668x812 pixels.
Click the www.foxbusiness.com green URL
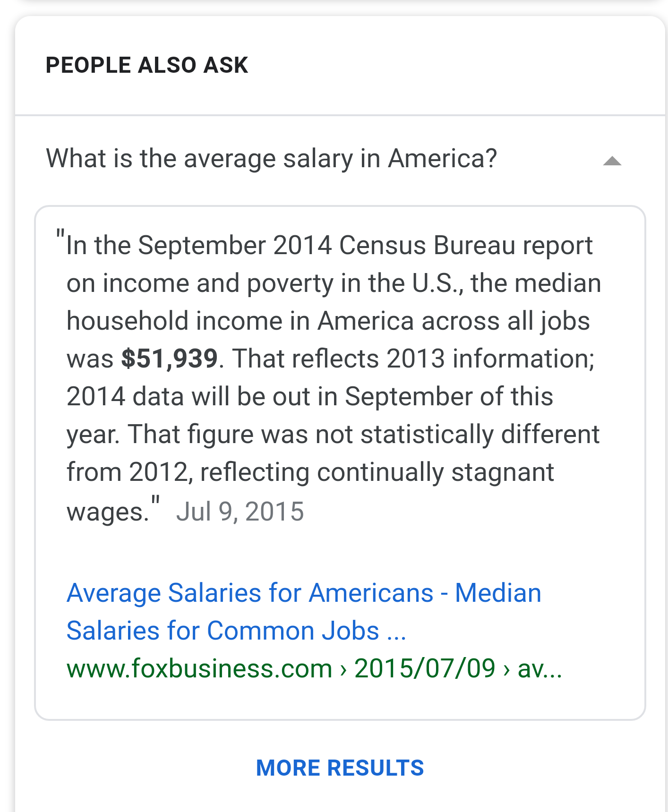tap(199, 668)
